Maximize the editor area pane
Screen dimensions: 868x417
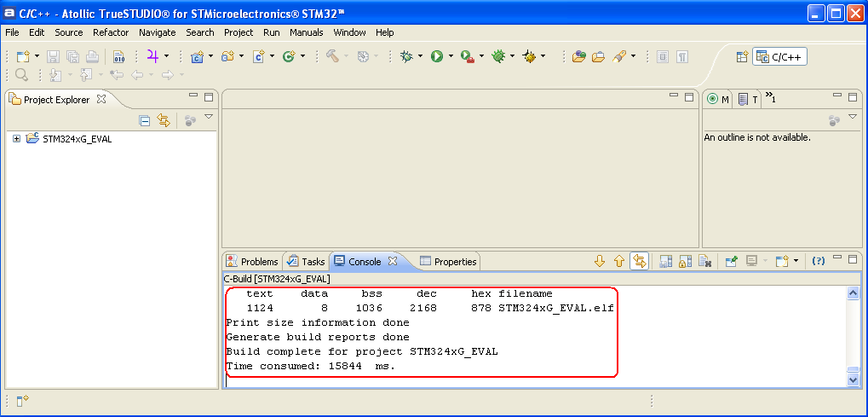click(689, 97)
